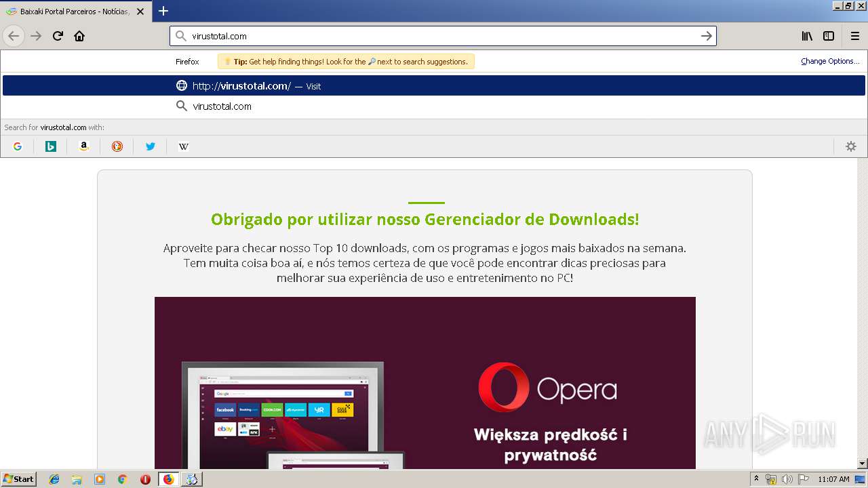Open Change Options link
The height and width of the screenshot is (488, 868).
[x=830, y=61]
